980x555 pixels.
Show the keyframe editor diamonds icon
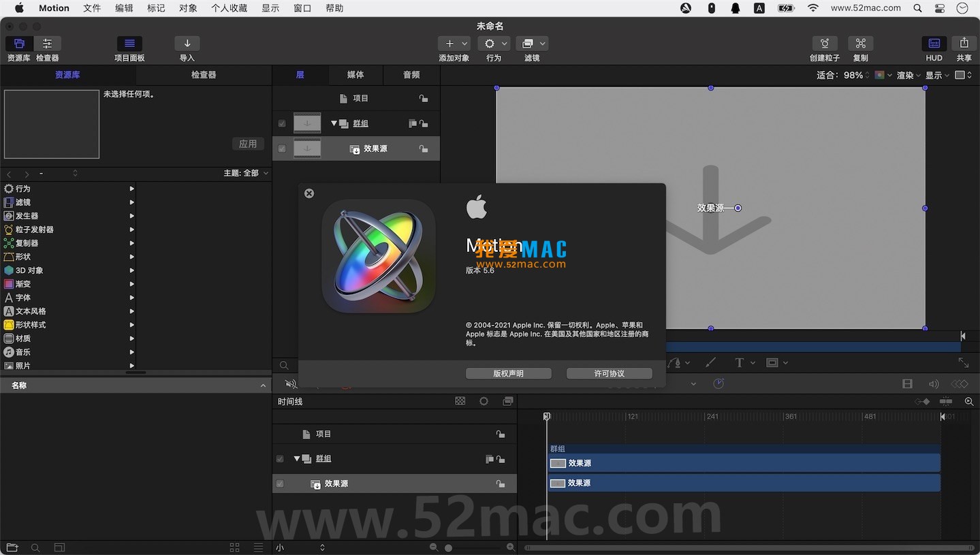[x=960, y=384]
